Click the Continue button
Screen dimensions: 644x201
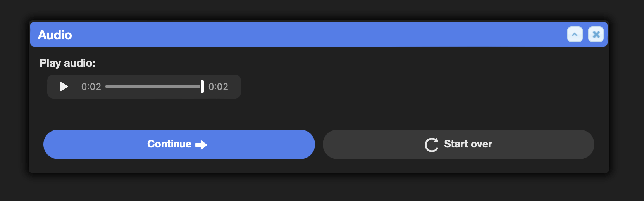[179, 144]
